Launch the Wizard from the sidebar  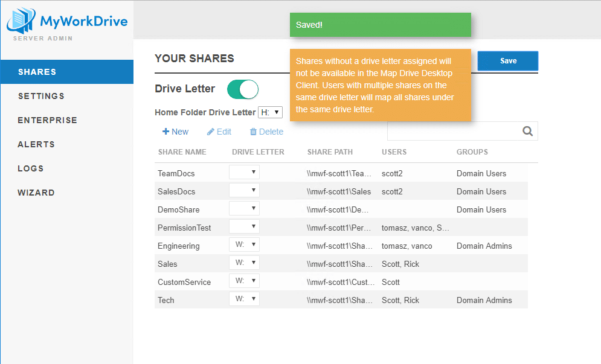[x=36, y=193]
